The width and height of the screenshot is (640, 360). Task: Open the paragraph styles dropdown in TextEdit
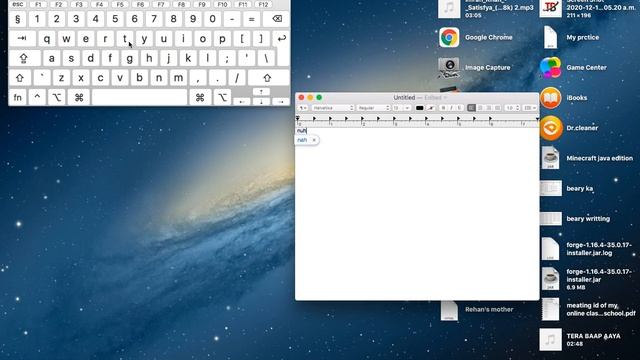point(302,108)
